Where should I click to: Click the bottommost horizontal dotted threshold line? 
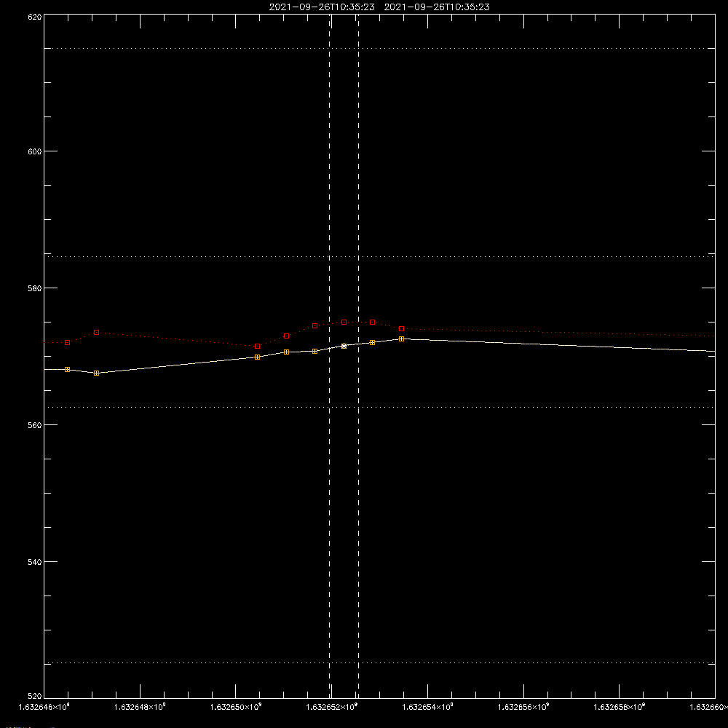pyautogui.click(x=379, y=663)
